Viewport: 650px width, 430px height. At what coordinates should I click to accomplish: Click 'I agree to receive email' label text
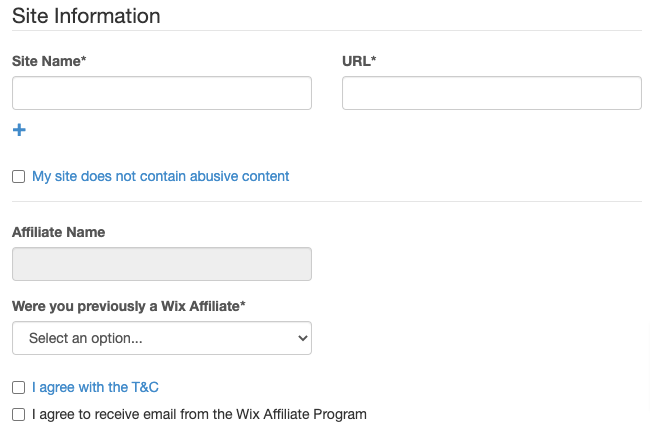199,414
